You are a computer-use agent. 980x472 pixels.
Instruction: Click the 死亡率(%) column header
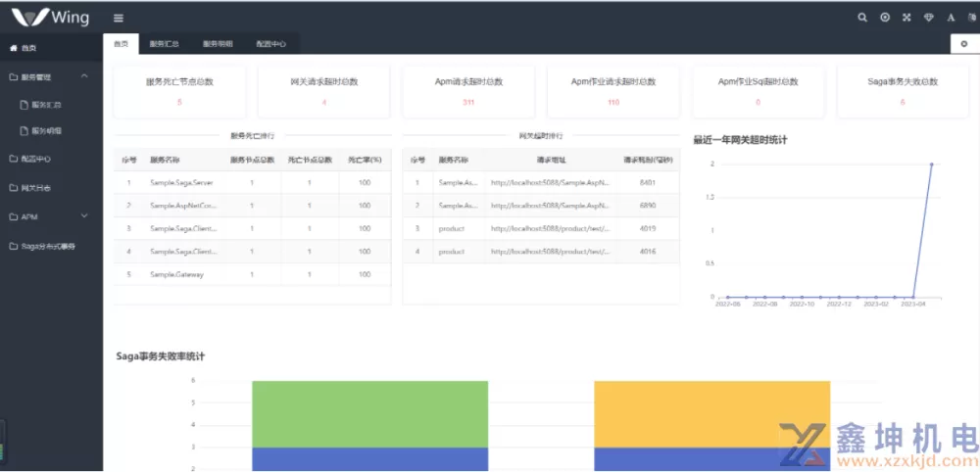tap(365, 160)
